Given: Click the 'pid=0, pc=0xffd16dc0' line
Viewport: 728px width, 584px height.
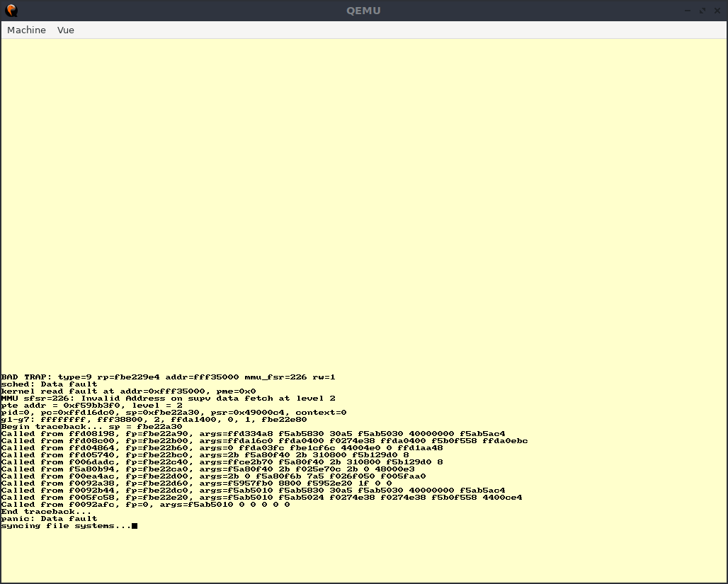Looking at the screenshot, I should [x=174, y=412].
